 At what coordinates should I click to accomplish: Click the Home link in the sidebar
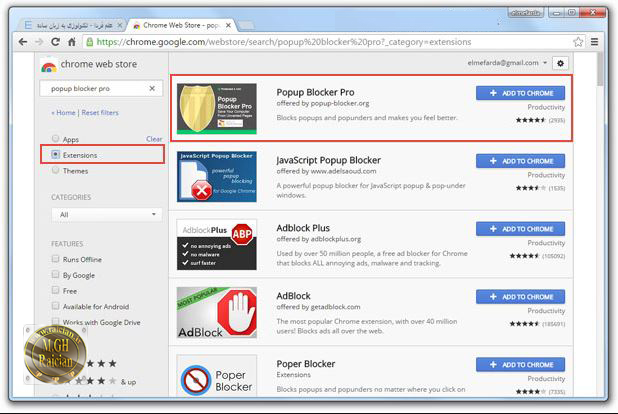tap(65, 113)
